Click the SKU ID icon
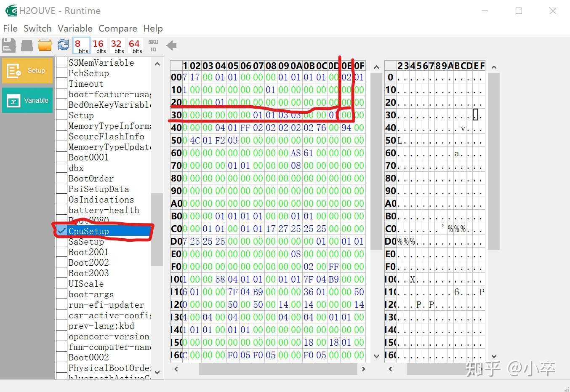 (x=153, y=45)
